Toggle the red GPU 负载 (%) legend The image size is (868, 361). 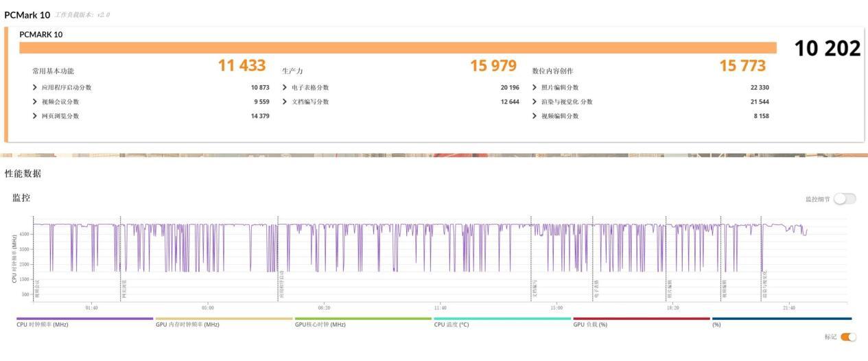tap(642, 319)
